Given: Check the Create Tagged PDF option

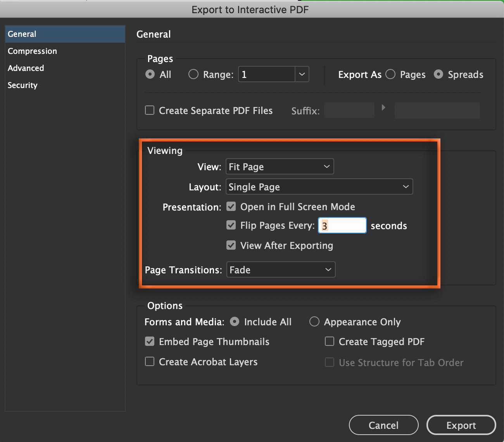Looking at the screenshot, I should click(329, 341).
